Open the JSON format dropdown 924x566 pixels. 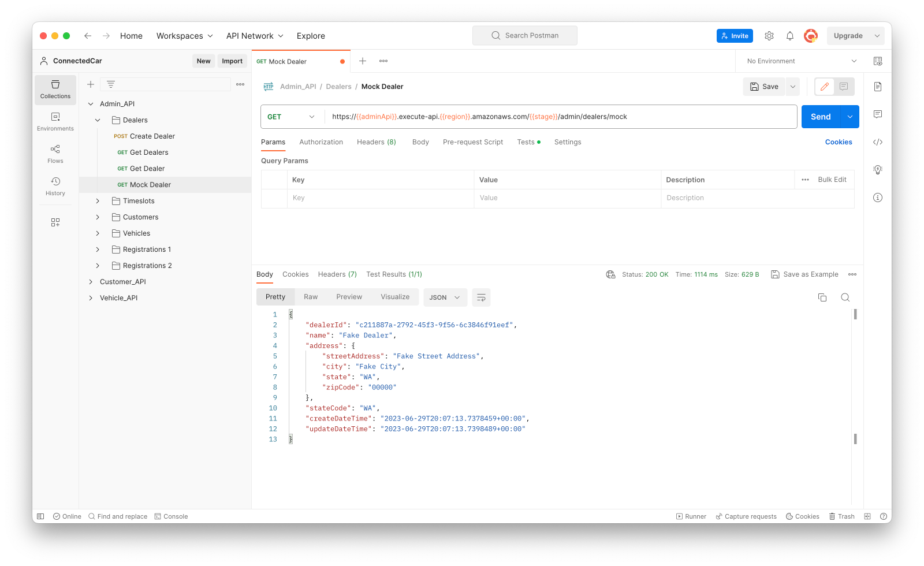(x=445, y=297)
